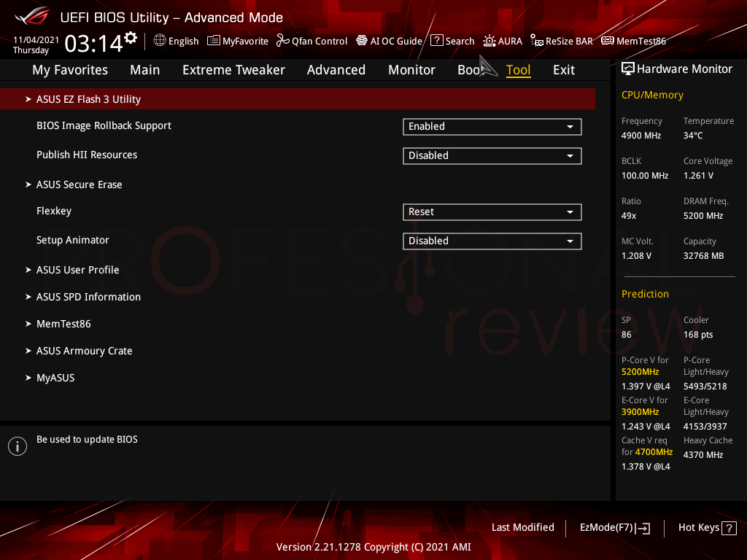Viewport: 747px width, 560px height.
Task: Expand ASUS SPD Information submenu
Action: 88,297
